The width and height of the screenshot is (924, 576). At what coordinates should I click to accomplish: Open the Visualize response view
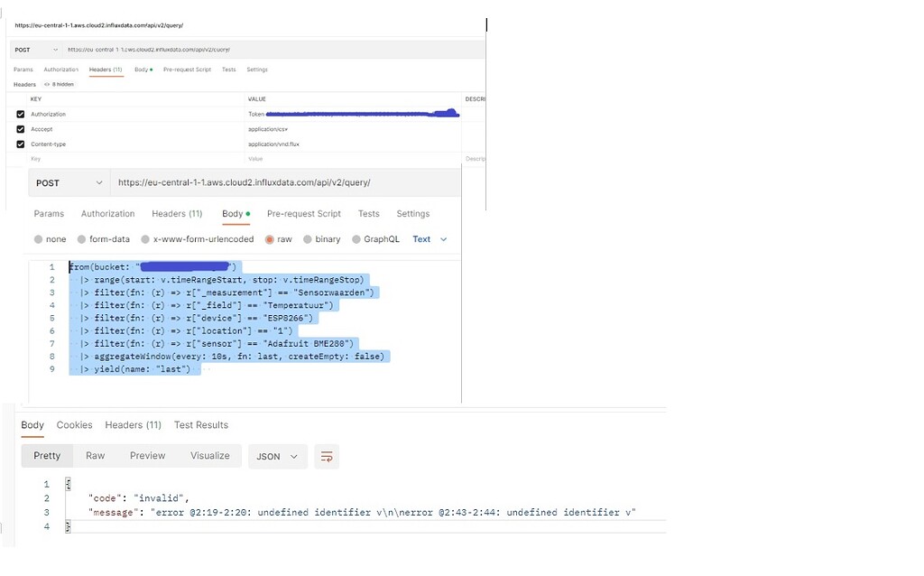pos(209,456)
